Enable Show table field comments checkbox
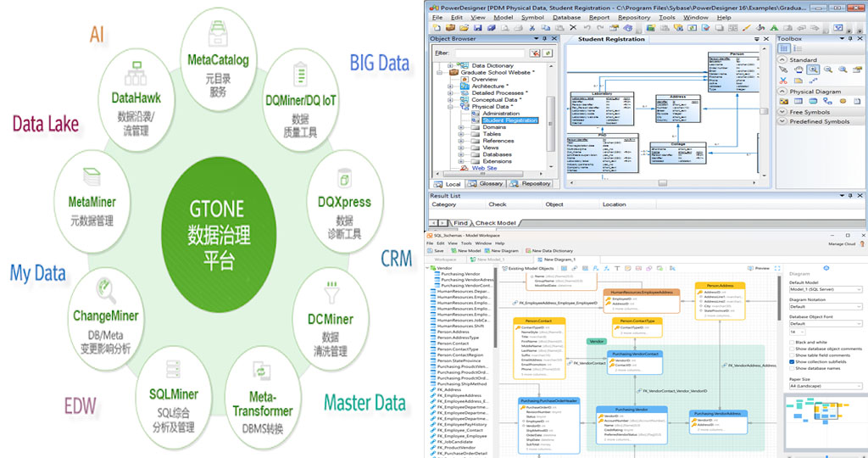The image size is (868, 458). tap(792, 355)
